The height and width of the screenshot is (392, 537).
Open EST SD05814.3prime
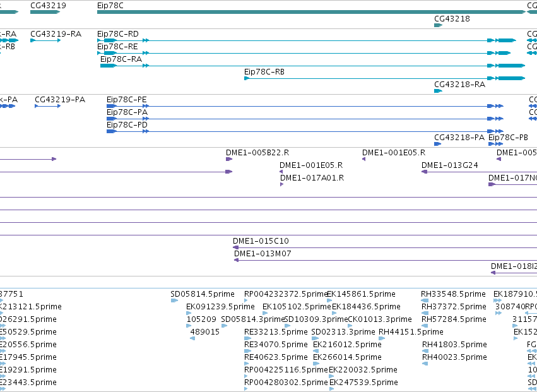point(253,319)
